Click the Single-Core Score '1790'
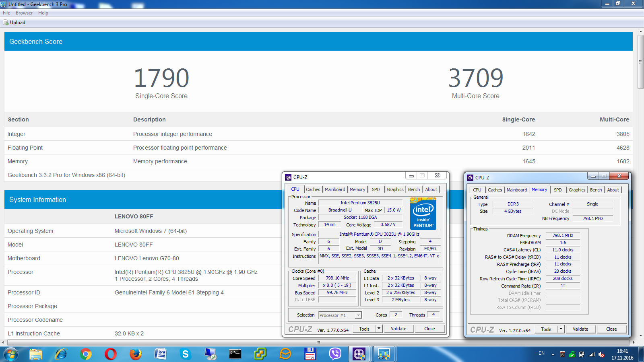Screen dimensions: 644x362 coord(161,78)
